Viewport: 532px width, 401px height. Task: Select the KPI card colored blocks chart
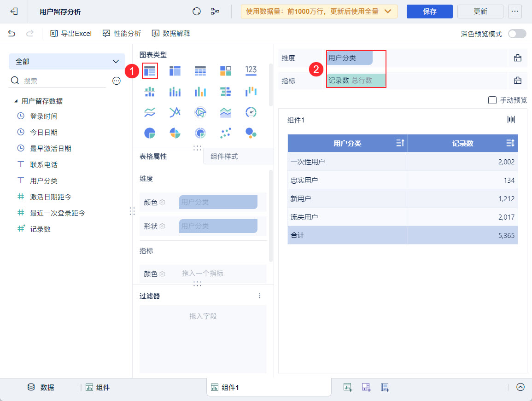226,70
